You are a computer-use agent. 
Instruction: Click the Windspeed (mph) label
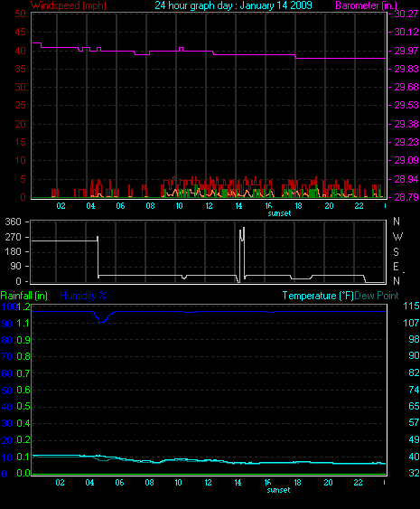click(69, 5)
